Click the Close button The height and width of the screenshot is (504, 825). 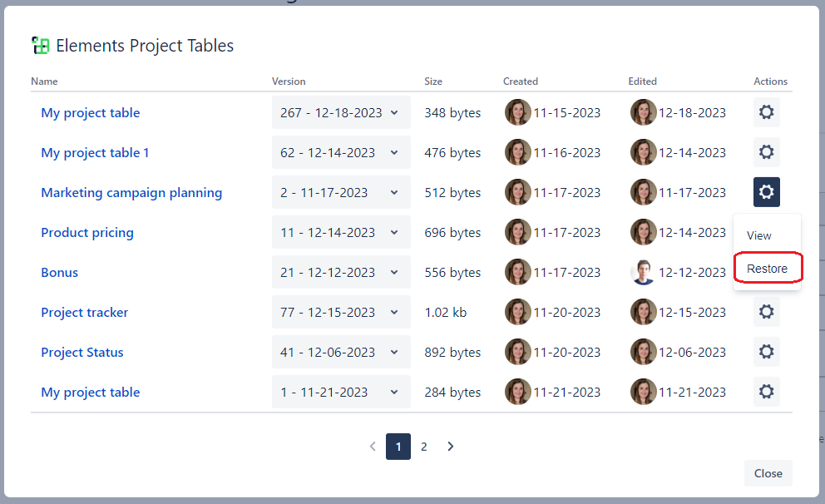click(768, 473)
